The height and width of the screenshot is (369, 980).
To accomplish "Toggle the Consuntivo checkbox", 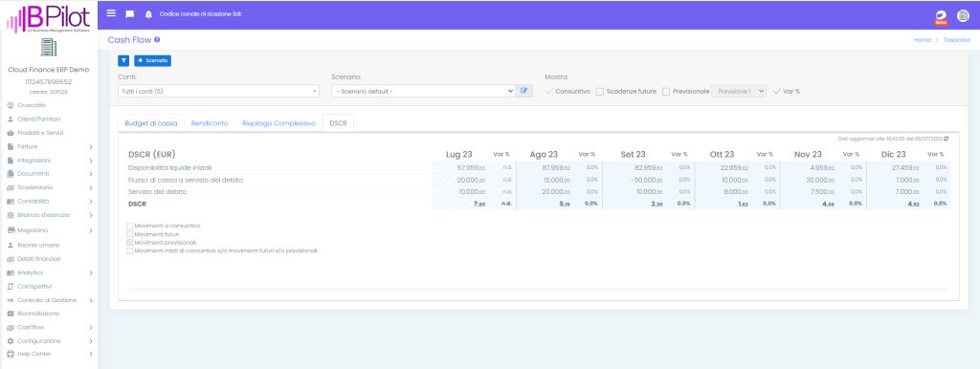I will click(x=549, y=91).
